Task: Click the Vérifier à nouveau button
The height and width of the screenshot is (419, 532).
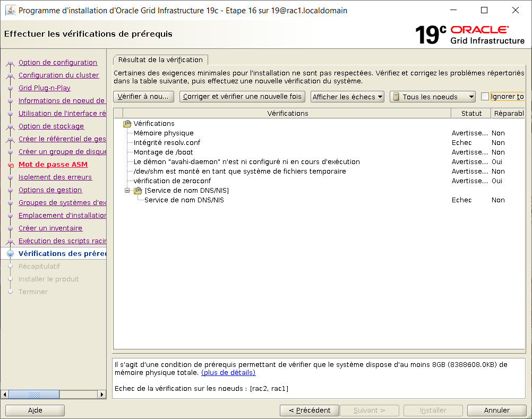Action: (x=143, y=97)
